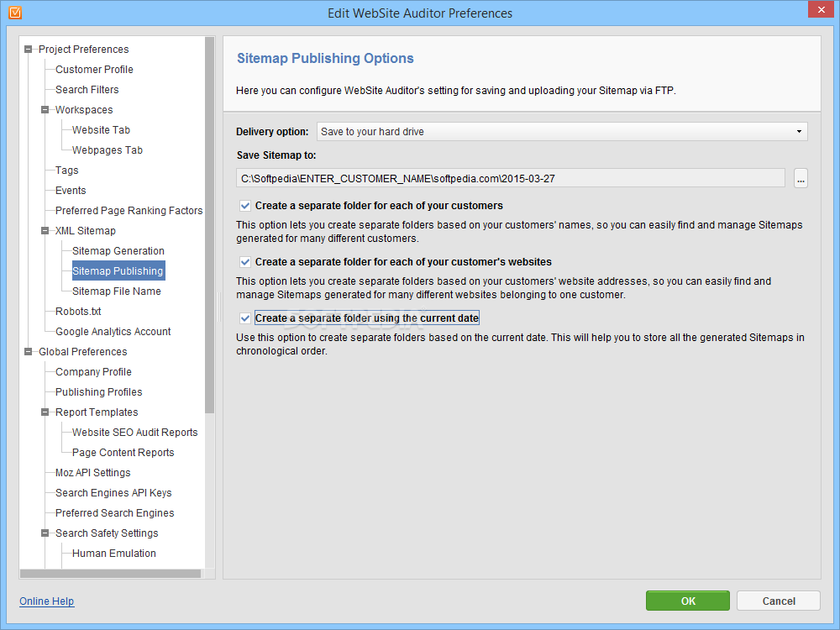Collapse the Workspaces tree node
The image size is (840, 630).
(45, 110)
